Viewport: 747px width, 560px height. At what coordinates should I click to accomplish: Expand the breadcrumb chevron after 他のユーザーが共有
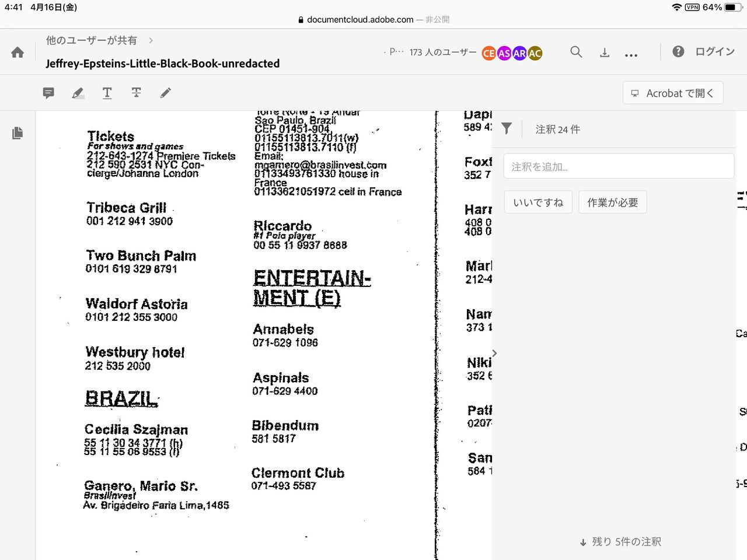[x=151, y=40]
